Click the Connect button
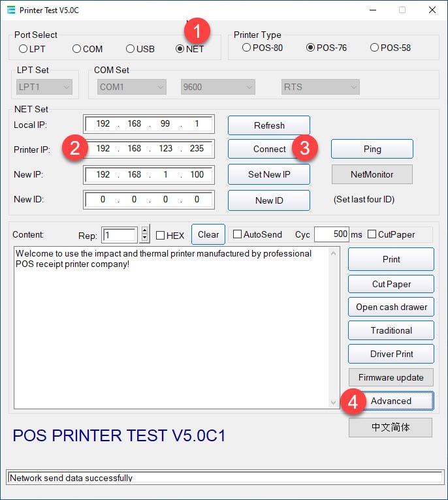 tap(269, 149)
